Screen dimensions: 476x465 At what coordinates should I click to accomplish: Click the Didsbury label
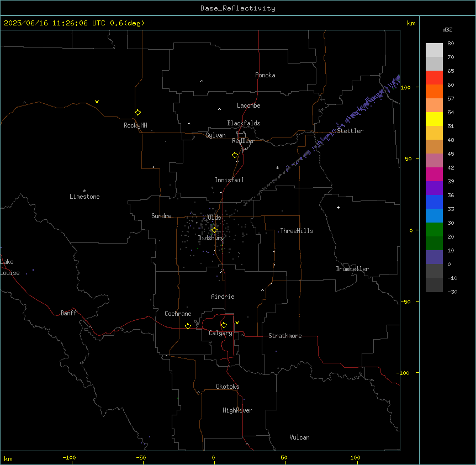(x=211, y=238)
